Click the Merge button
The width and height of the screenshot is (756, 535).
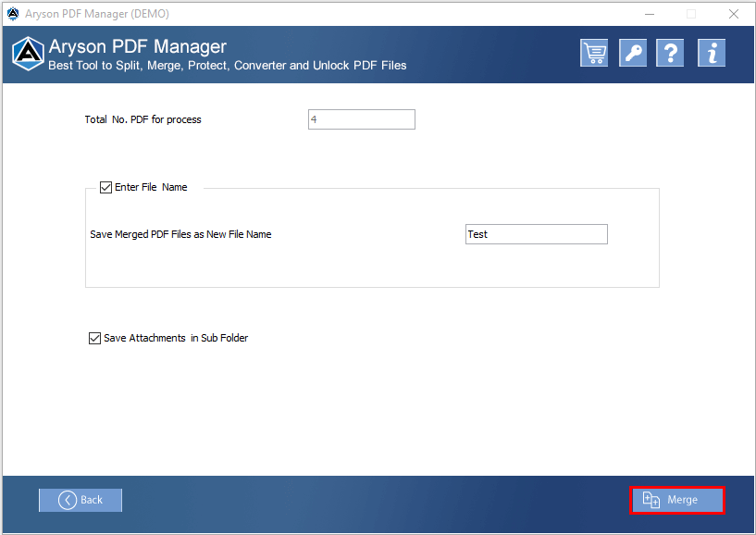click(677, 500)
